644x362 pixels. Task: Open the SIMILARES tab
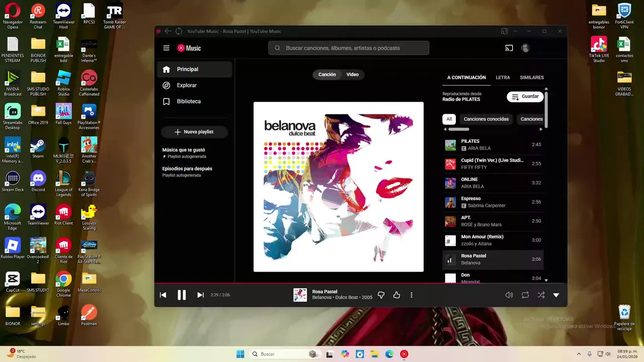532,77
